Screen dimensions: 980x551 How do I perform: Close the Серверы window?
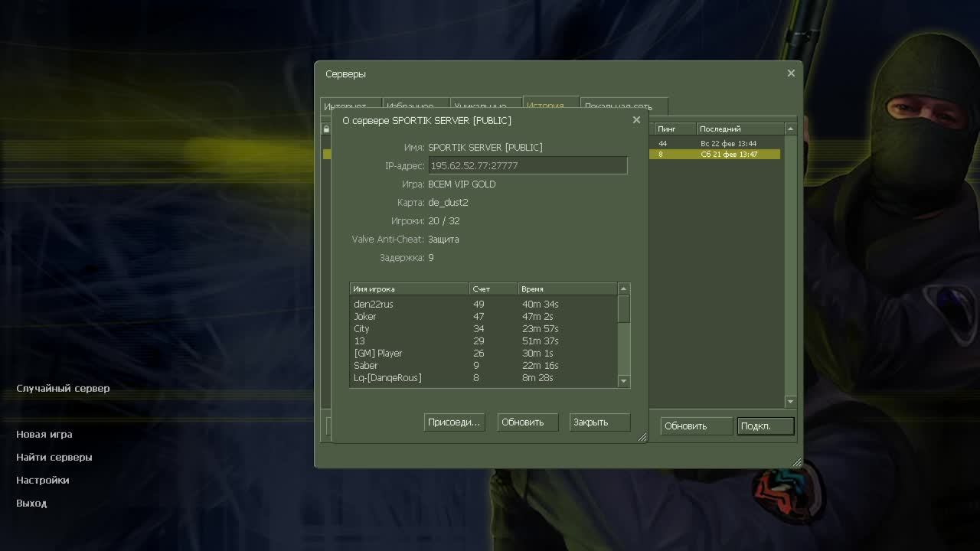click(791, 73)
